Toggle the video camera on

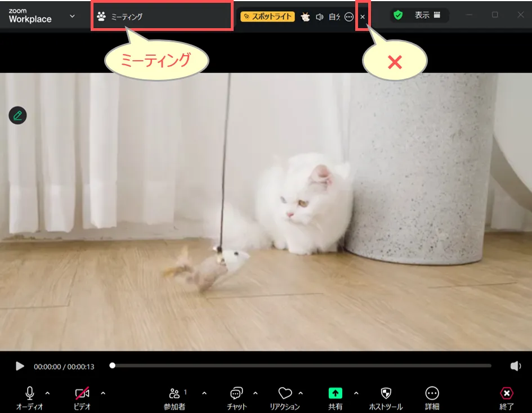[82, 393]
